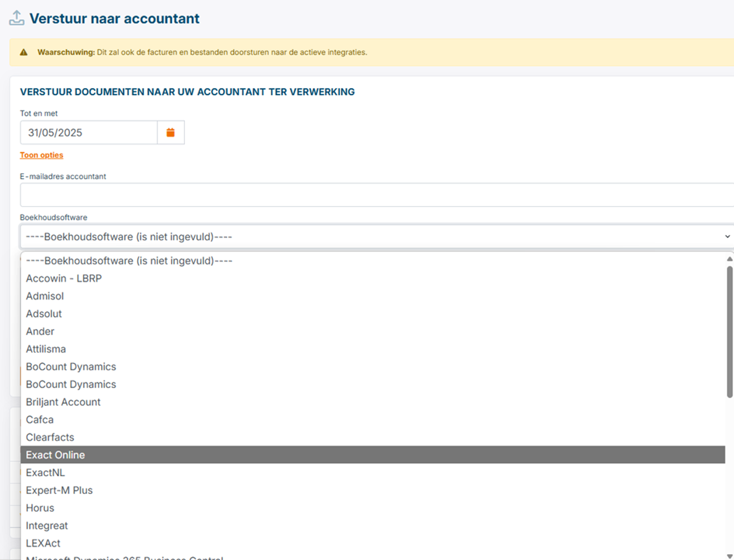Click the 'Toon opties' link
The width and height of the screenshot is (734, 560).
coord(41,155)
